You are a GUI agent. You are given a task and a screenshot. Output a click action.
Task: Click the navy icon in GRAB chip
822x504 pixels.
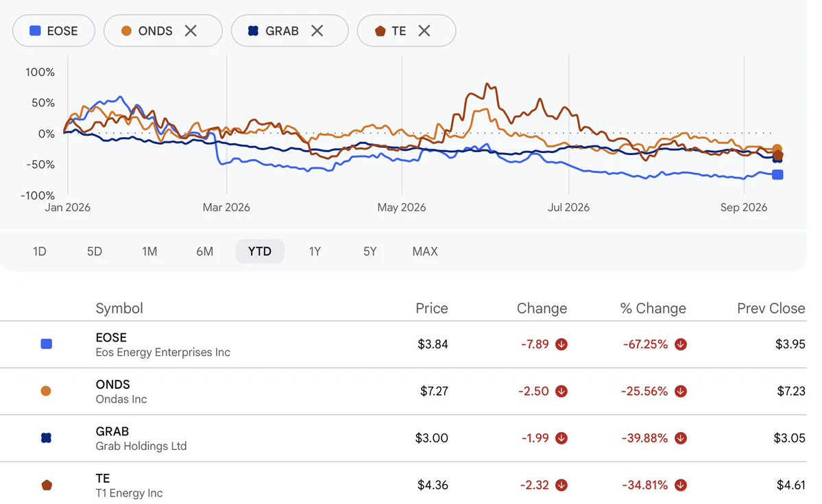253,31
